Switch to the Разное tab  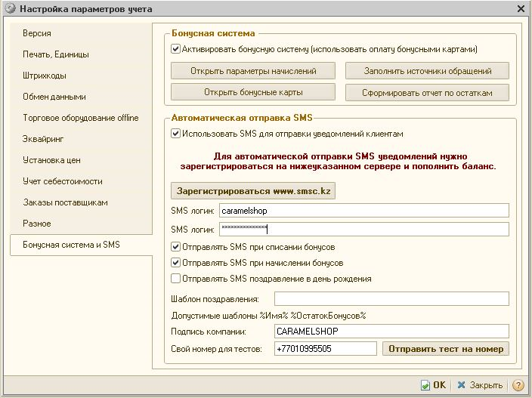coord(82,224)
